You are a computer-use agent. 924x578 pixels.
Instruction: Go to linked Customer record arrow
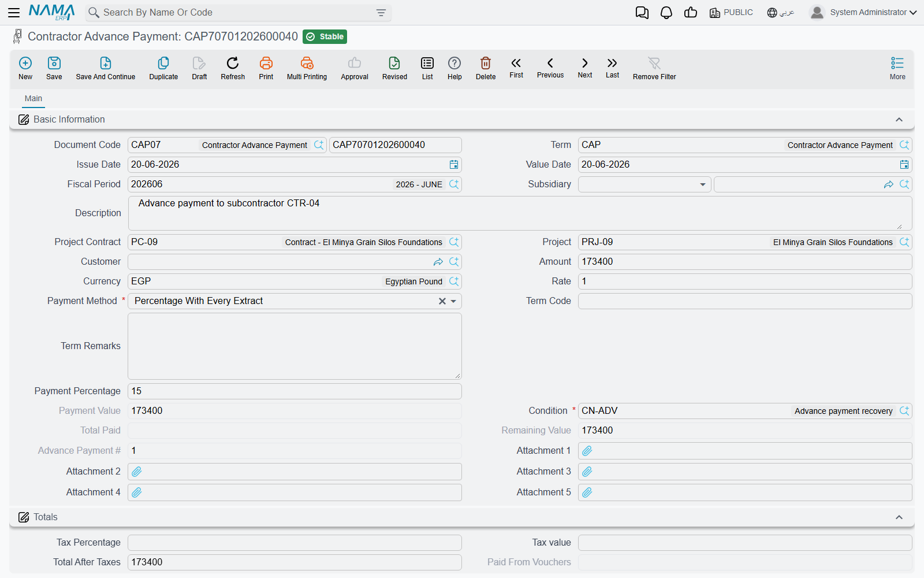pos(438,262)
